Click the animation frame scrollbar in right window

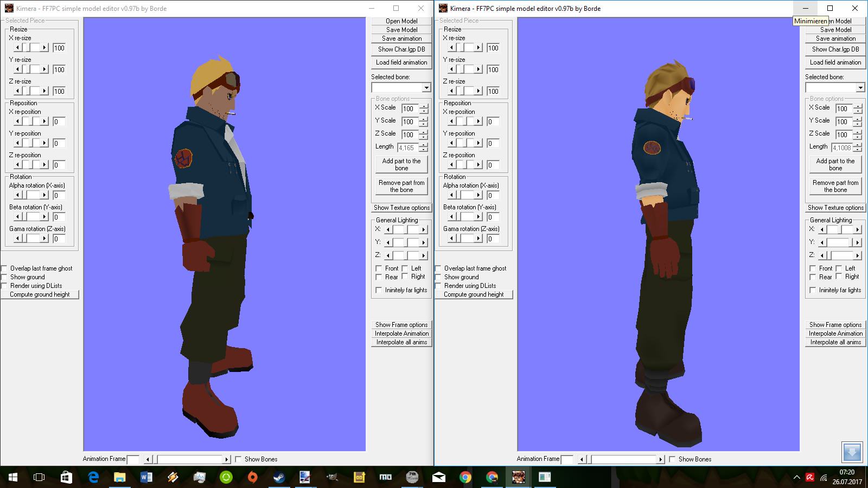click(621, 459)
